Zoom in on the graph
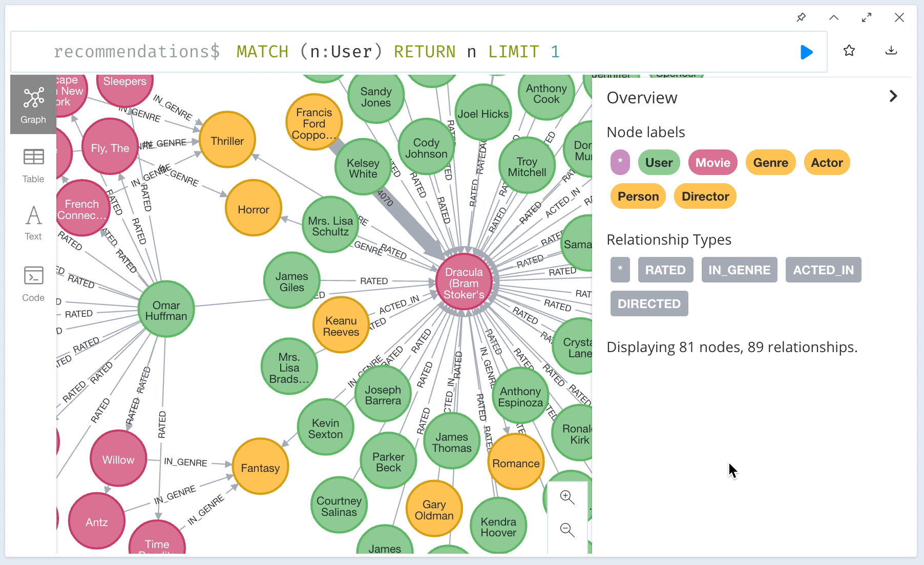The width and height of the screenshot is (924, 565). (567, 497)
